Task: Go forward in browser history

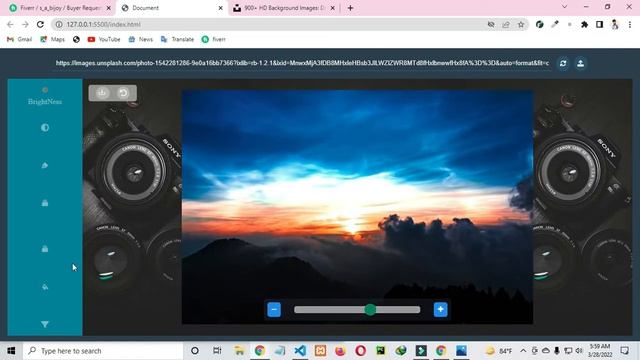Action: pyautogui.click(x=25, y=24)
